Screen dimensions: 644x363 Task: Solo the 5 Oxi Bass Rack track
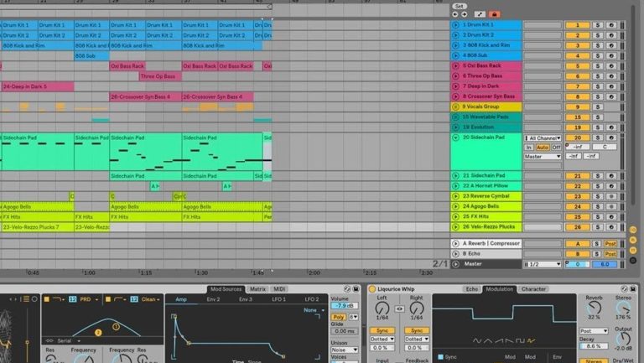[x=597, y=65]
